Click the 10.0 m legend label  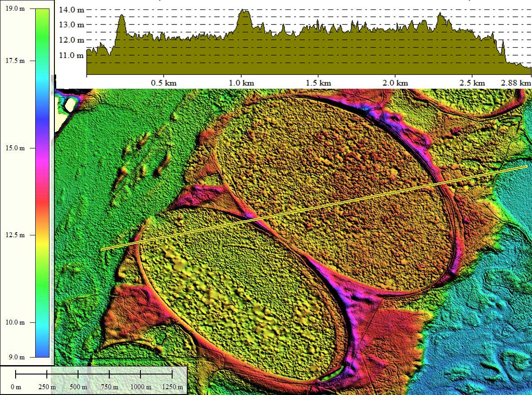tap(15, 322)
